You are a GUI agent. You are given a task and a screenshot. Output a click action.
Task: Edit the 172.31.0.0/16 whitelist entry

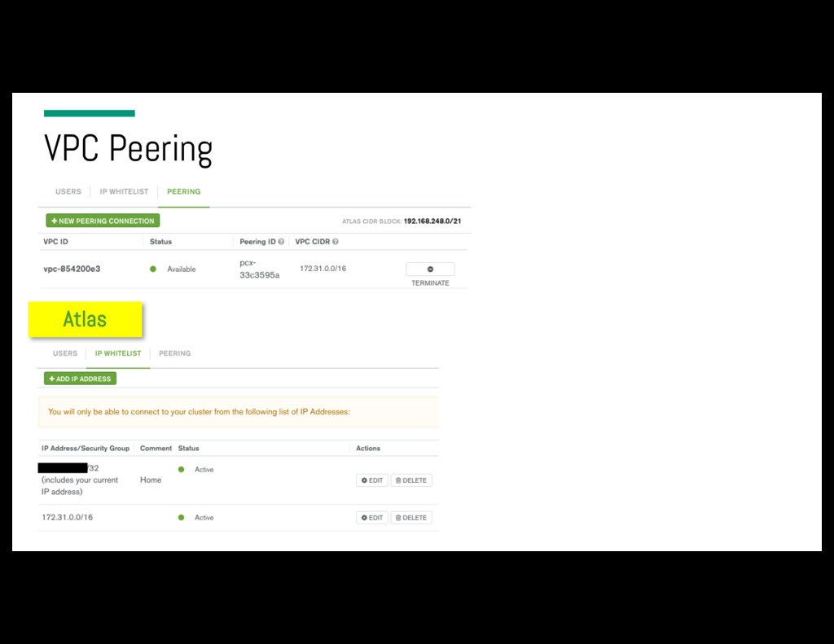(371, 518)
